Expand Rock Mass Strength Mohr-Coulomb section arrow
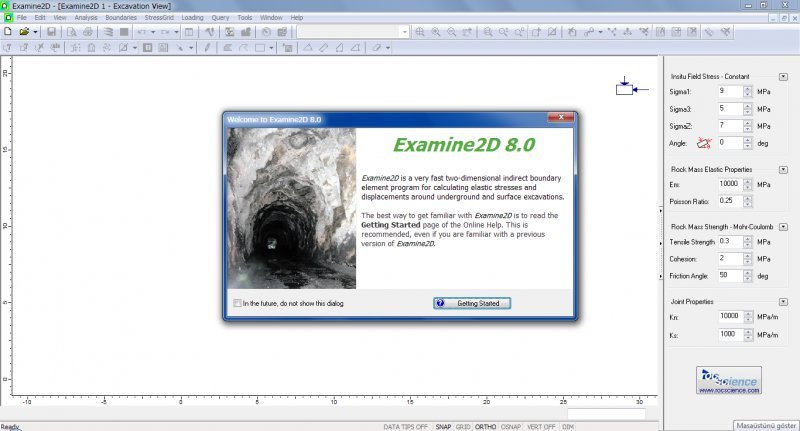This screenshot has height=431, width=800. [x=783, y=226]
